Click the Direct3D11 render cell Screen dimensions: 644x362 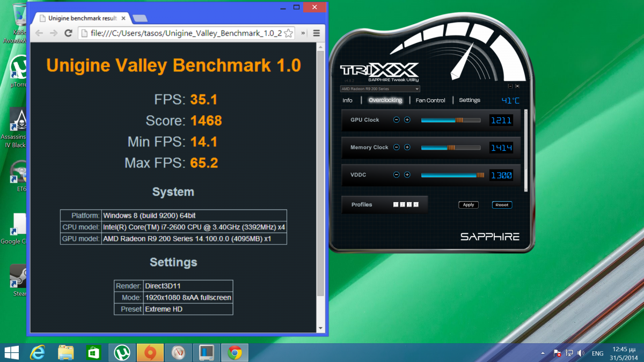188,286
